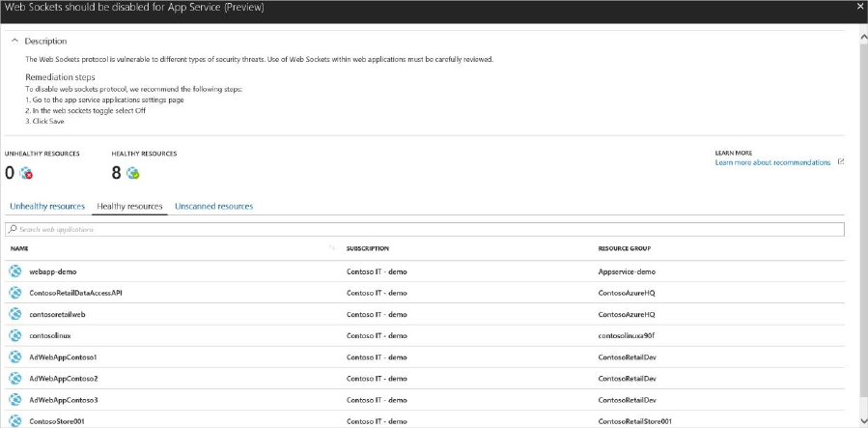
Task: Select the ContosoStore001 resource row
Action: click(57, 420)
